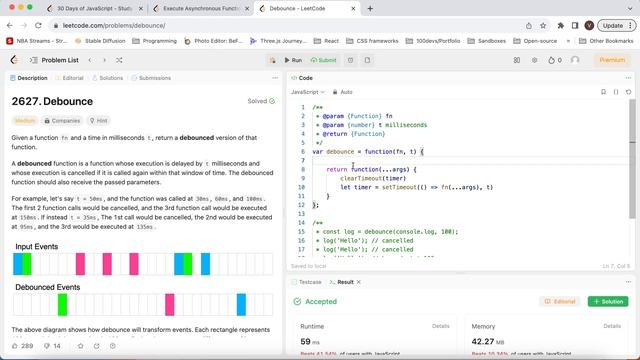
Task: Switch to the Submissions tab
Action: point(151,78)
